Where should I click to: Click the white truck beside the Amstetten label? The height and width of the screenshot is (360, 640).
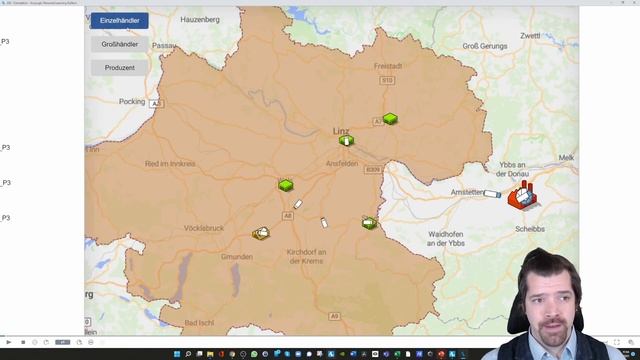(492, 194)
